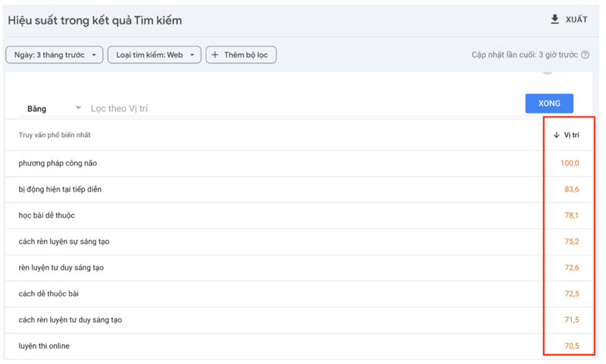606x364 pixels.
Task: Click the download icon beside XUẤT
Action: (x=554, y=20)
